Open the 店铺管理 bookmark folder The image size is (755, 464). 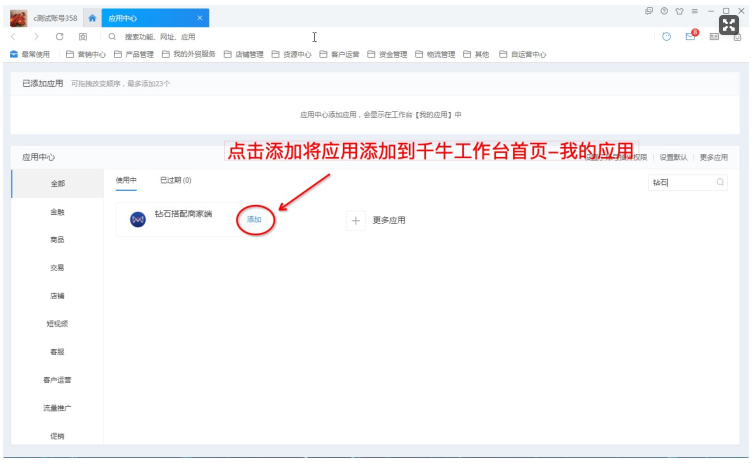click(x=244, y=54)
